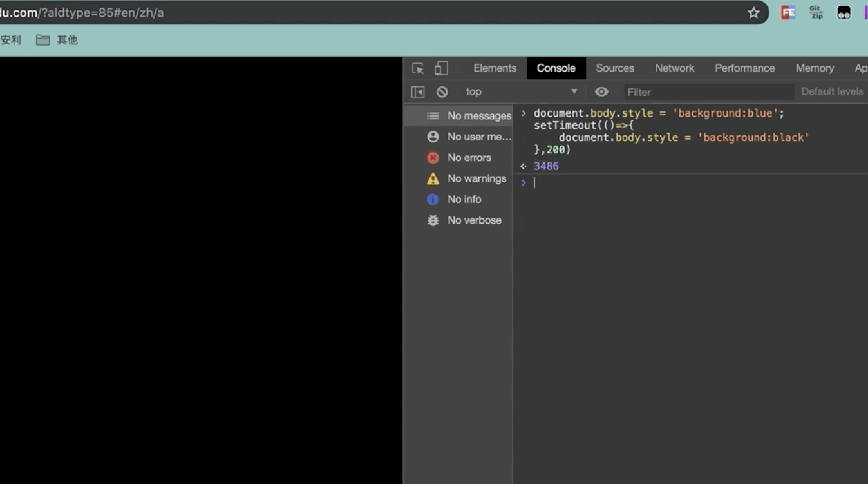This screenshot has width=868, height=487.
Task: Open the top context dropdown
Action: (522, 92)
